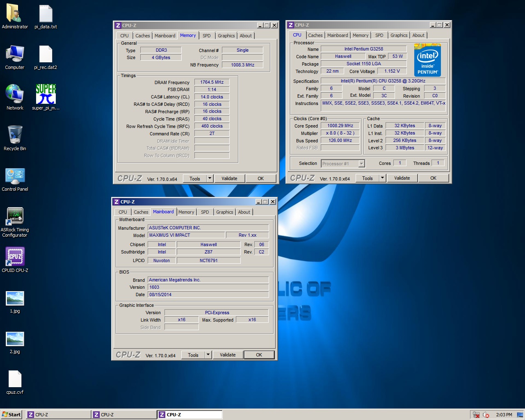525x420 pixels.
Task: Click the network tray icon with red X
Action: [476, 415]
